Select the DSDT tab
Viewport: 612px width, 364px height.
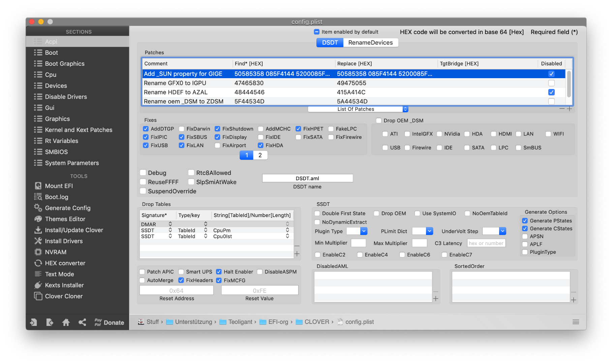tap(330, 42)
